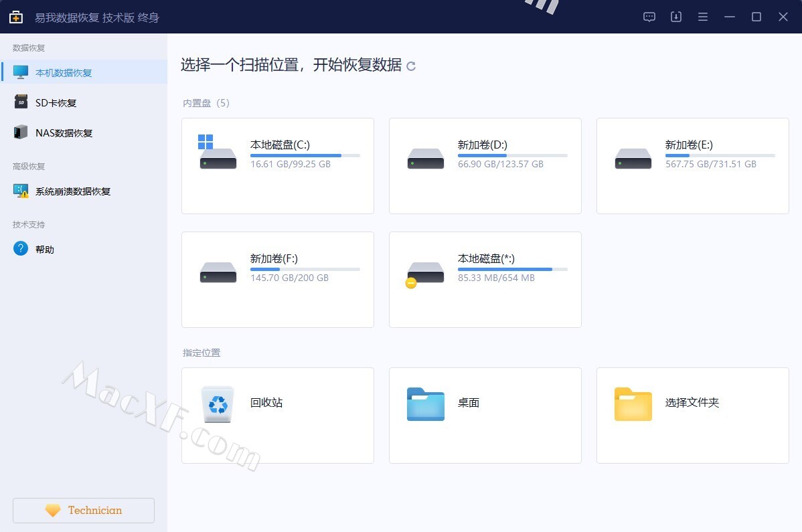Choose 桌面 as the scan location
Screen dimensions: 802x532
tap(485, 416)
